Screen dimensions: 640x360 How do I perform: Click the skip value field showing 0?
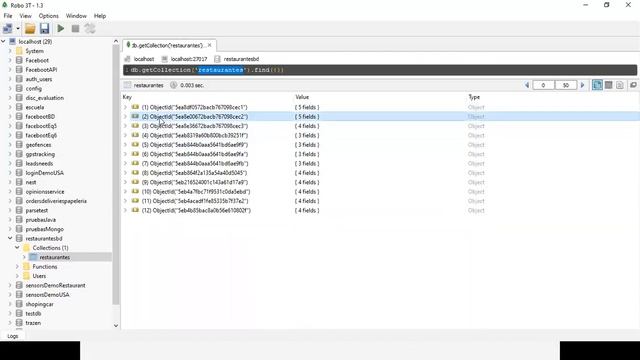point(543,85)
